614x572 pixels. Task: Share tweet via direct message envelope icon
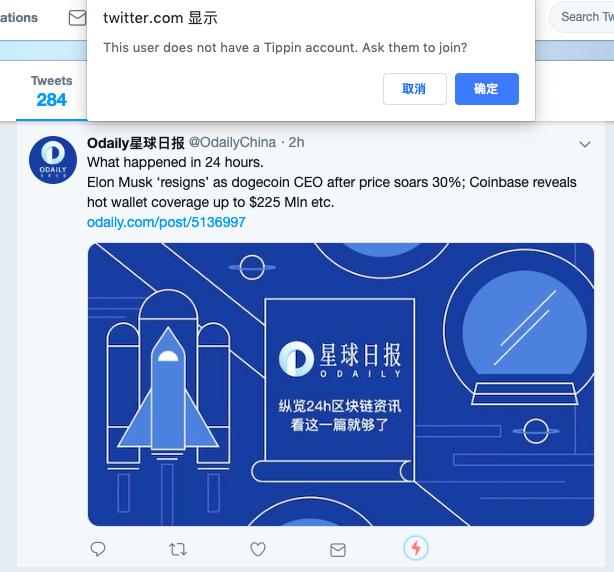click(338, 550)
